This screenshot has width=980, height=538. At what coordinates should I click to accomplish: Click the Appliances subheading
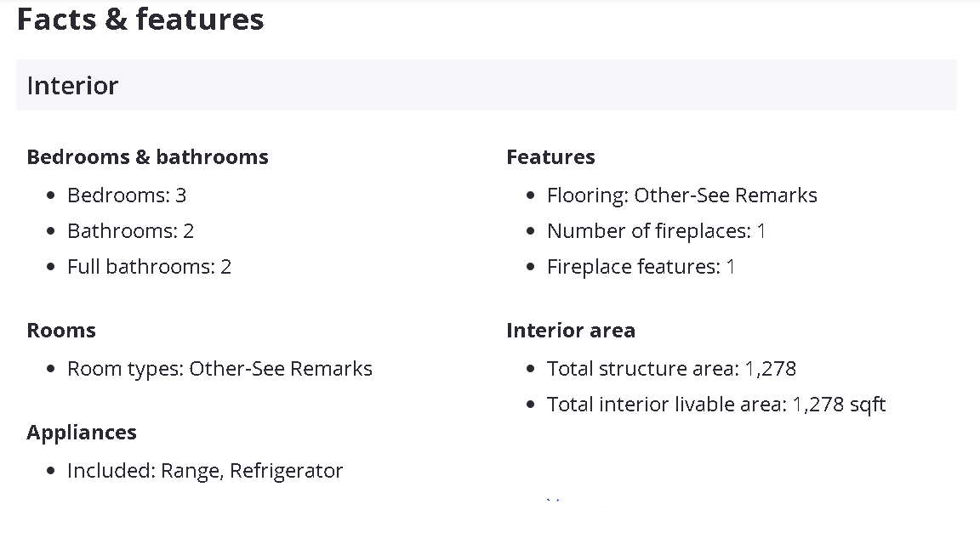point(82,433)
